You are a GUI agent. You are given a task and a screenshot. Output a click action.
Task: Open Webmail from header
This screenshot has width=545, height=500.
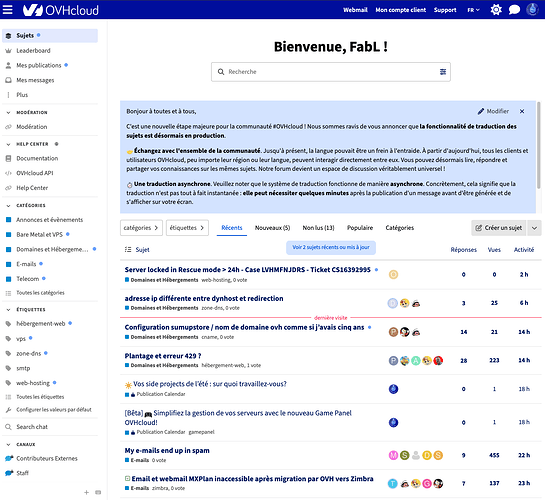355,10
